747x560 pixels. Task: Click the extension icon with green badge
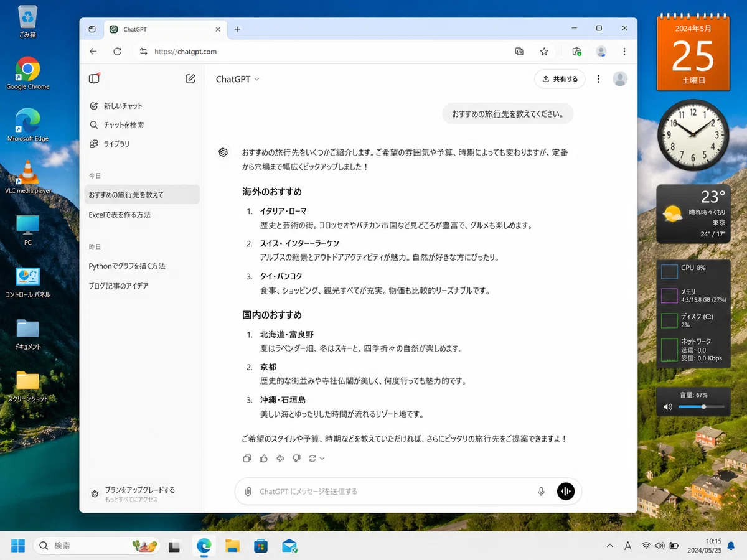point(576,52)
